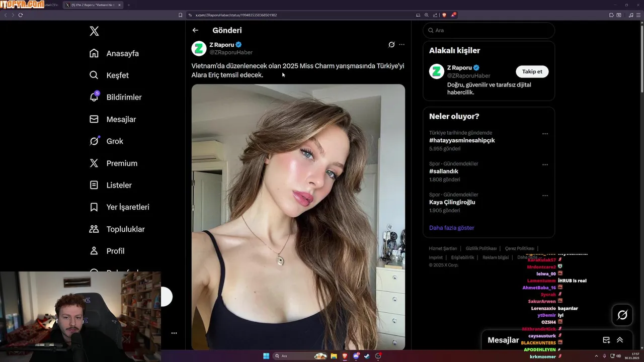Open Discord from the taskbar
Screen dimensions: 644x362
(x=356, y=356)
